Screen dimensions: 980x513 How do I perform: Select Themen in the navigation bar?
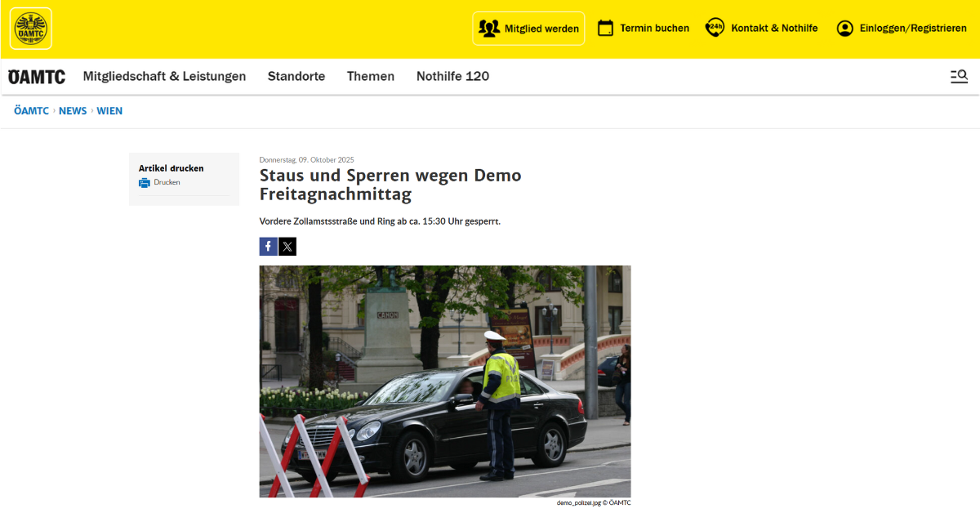371,76
